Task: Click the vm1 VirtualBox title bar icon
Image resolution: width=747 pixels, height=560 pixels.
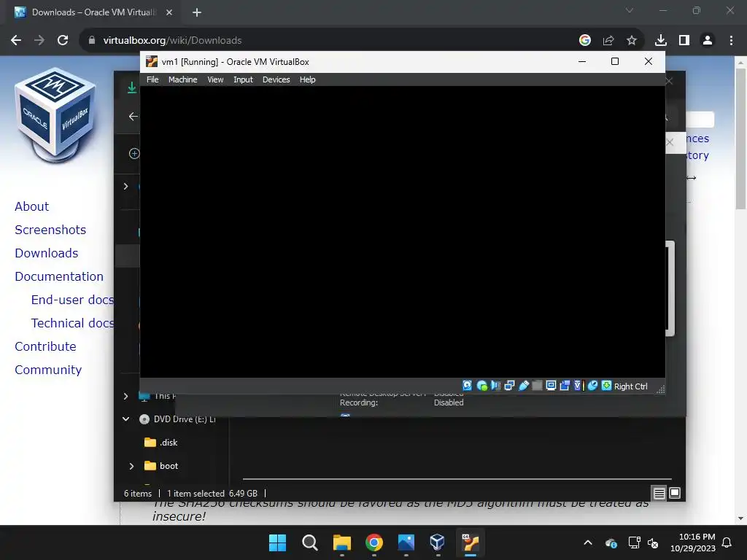Action: click(x=152, y=61)
